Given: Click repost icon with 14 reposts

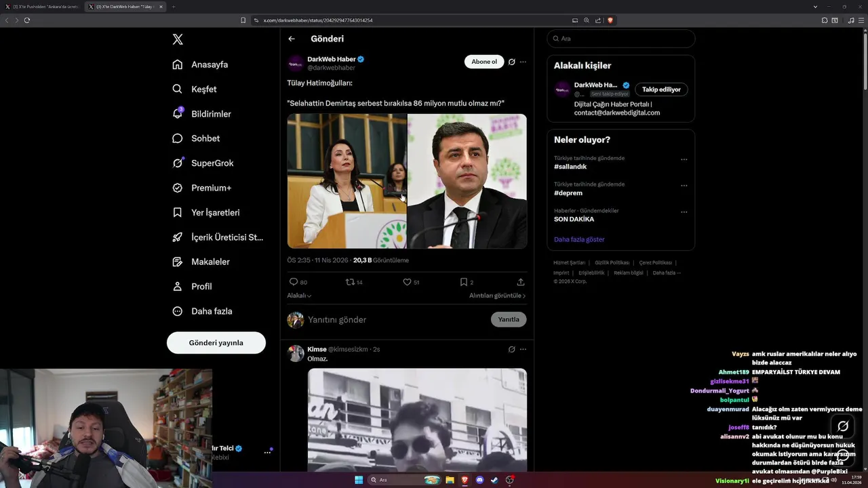Looking at the screenshot, I should pos(350,282).
